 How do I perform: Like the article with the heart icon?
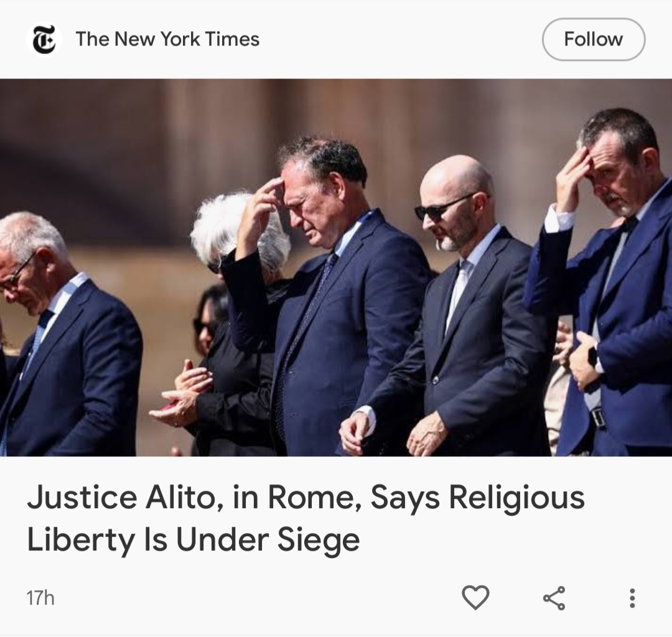475,597
